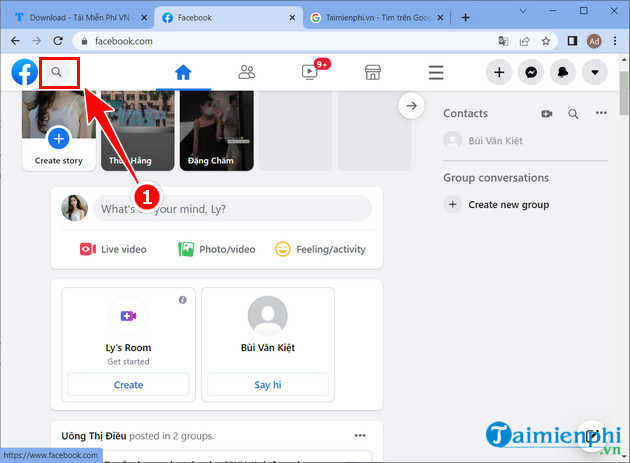Open Chrome's three-dot menu

[x=615, y=41]
